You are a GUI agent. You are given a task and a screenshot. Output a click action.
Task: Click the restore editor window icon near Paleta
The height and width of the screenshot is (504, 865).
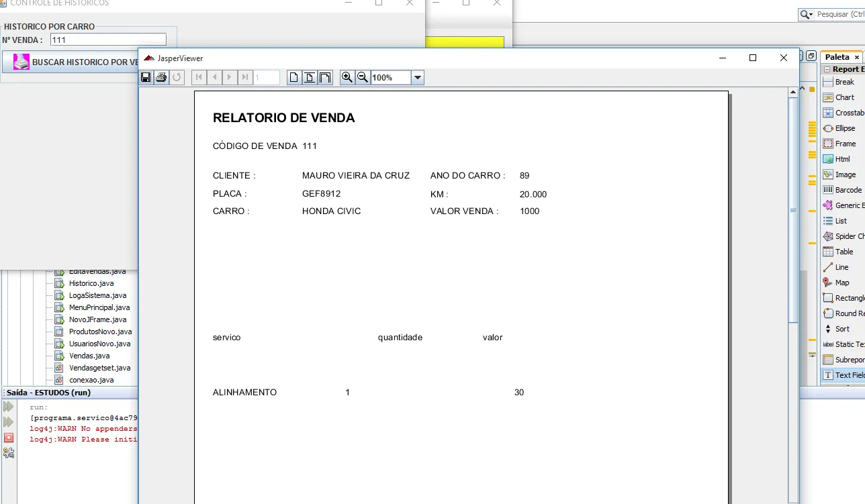(811, 56)
